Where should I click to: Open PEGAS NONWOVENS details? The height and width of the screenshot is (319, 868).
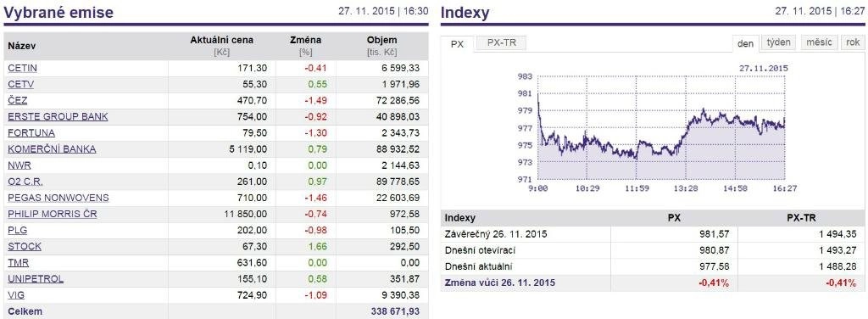pyautogui.click(x=58, y=198)
